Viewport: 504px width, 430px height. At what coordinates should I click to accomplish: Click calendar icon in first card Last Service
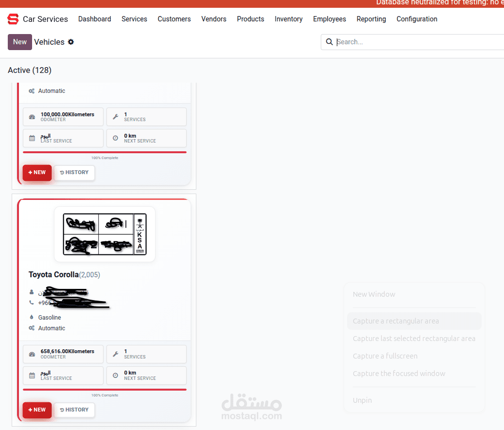32,138
